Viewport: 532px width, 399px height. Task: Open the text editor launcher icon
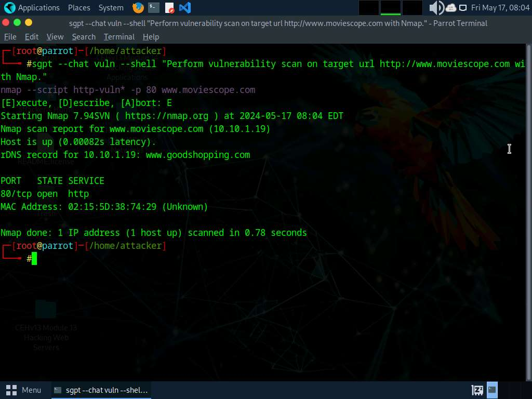pos(169,8)
